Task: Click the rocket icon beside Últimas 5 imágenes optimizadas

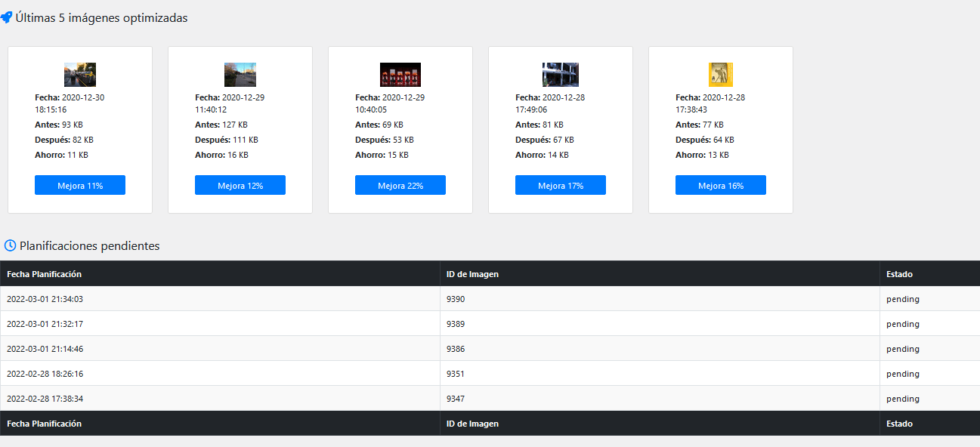Action: tap(6, 17)
